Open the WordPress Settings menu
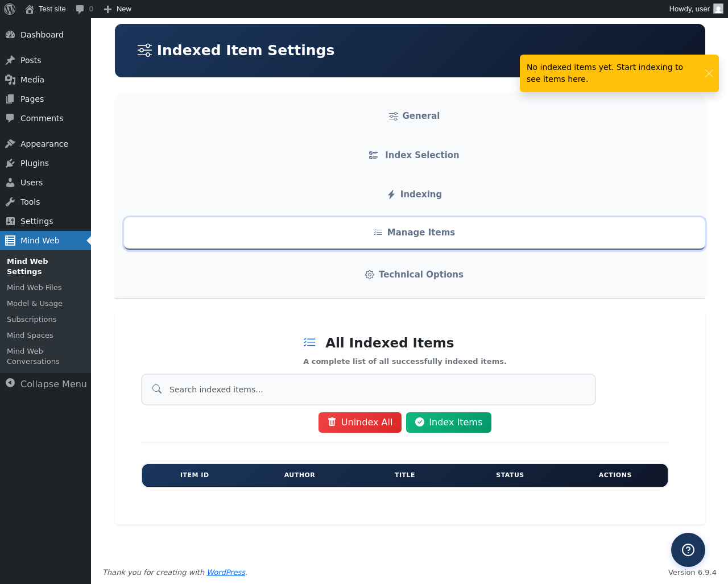Image resolution: width=728 pixels, height=584 pixels. 45,221
